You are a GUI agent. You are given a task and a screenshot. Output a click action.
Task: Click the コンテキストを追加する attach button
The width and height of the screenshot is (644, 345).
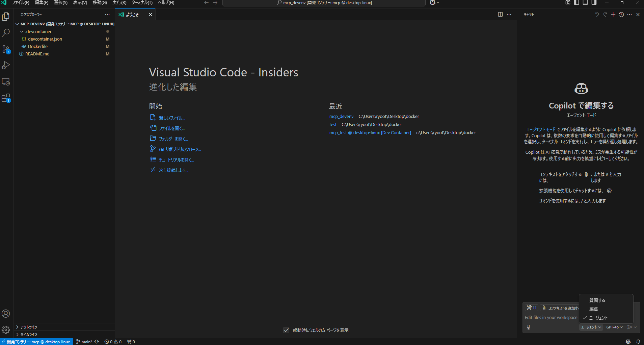coord(560,308)
